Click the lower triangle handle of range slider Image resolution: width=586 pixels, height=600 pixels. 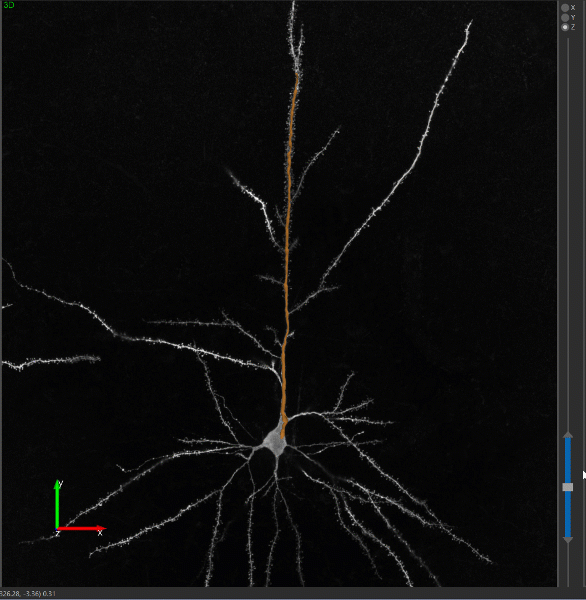point(568,540)
